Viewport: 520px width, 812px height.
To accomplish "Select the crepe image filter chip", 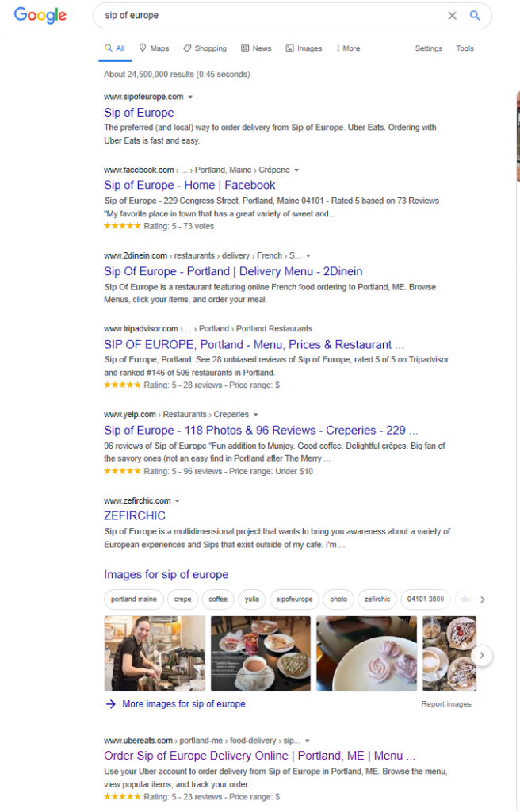I will [182, 599].
